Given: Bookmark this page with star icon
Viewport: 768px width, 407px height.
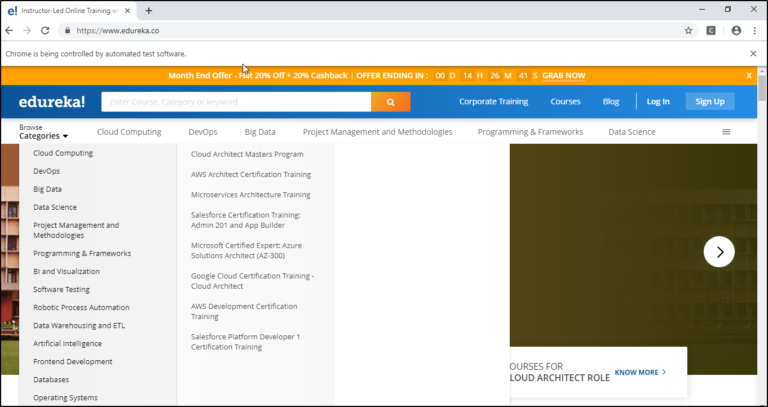Looking at the screenshot, I should (x=688, y=30).
